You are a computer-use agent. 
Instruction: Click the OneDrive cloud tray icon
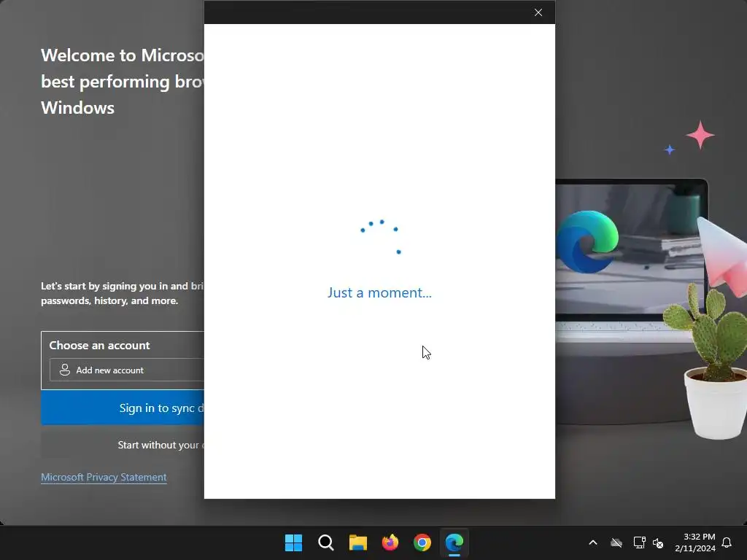click(616, 542)
